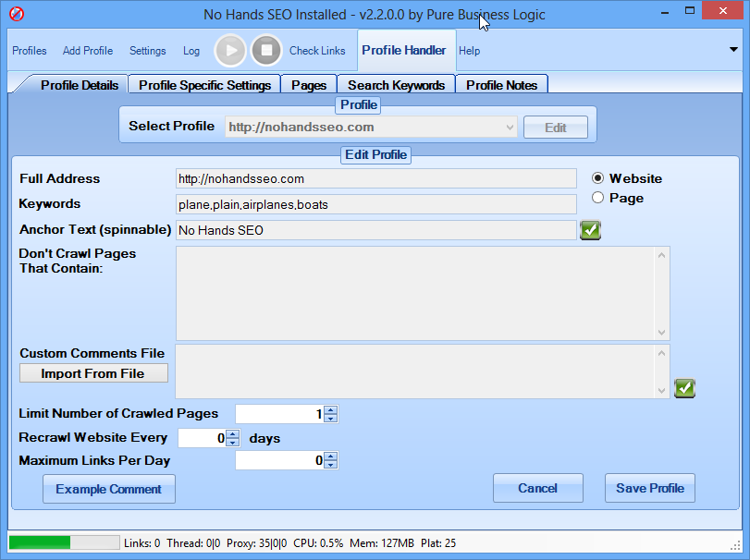The width and height of the screenshot is (750, 560).
Task: Decrease the Recrawl Website Every days value
Action: click(233, 443)
